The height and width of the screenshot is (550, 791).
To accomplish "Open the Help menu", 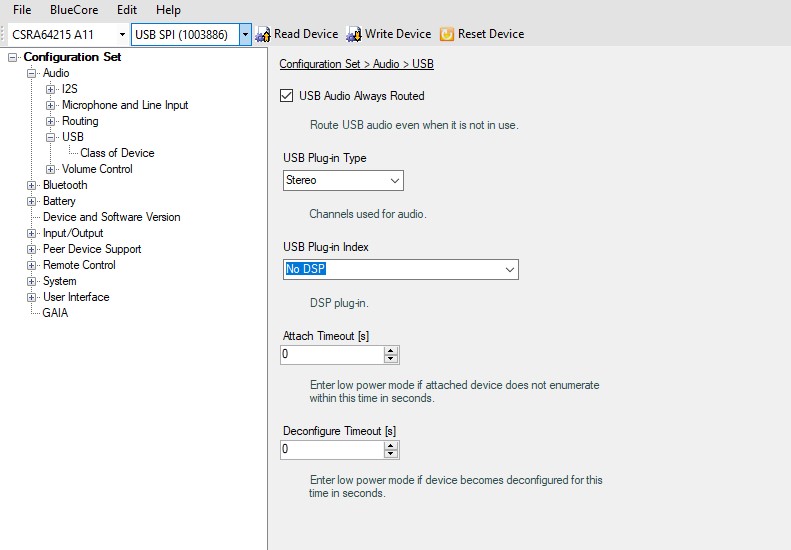I will click(x=168, y=10).
